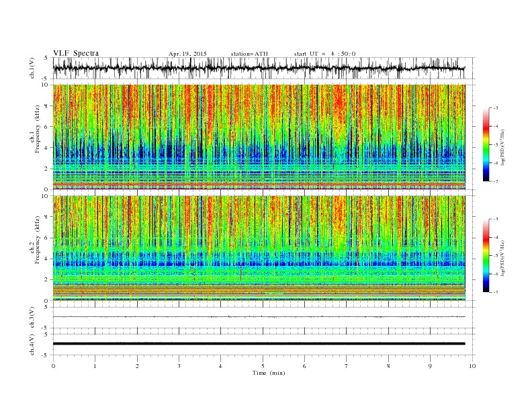
Task: Click the "ch.4(V)" axis label
Action: tap(32, 345)
